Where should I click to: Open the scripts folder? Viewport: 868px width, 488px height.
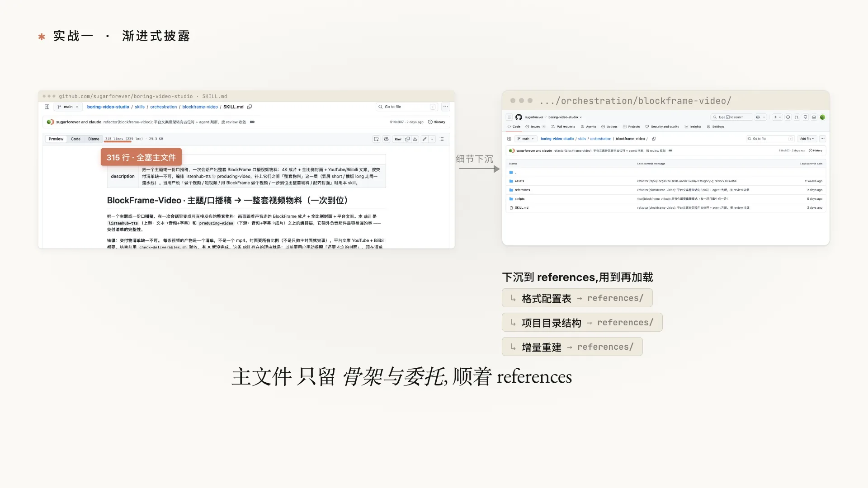click(x=519, y=199)
